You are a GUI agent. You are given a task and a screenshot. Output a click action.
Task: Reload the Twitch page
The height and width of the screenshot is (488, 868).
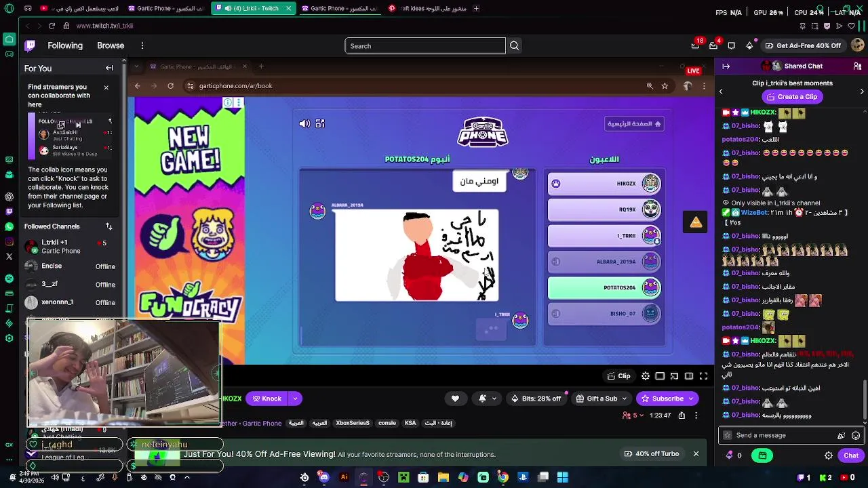52,26
